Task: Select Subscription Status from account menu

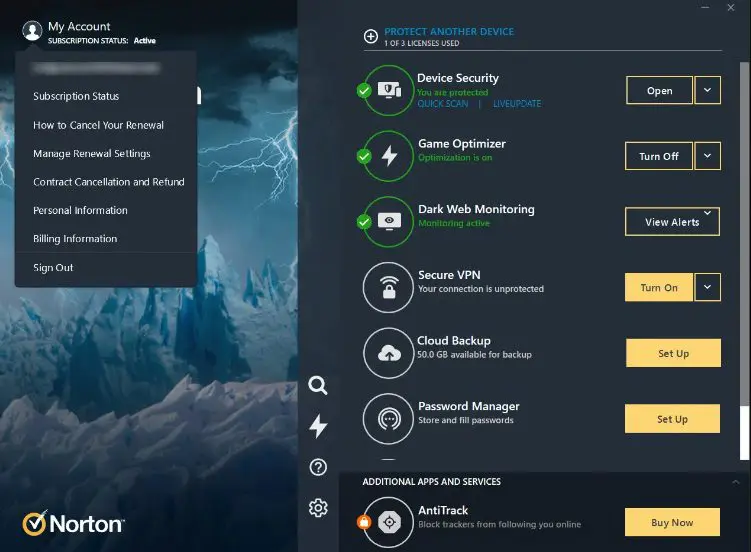Action: pos(76,97)
